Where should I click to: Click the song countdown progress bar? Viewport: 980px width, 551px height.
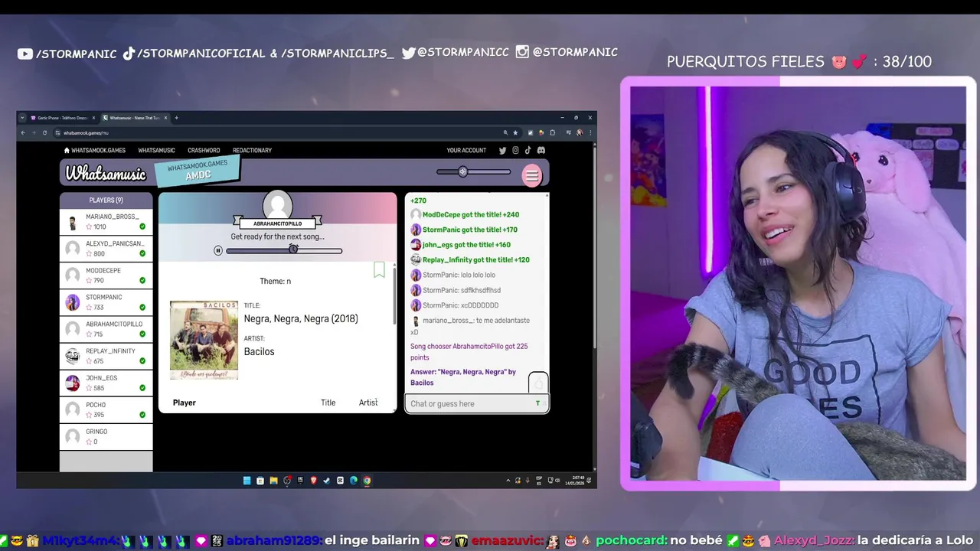click(x=284, y=250)
